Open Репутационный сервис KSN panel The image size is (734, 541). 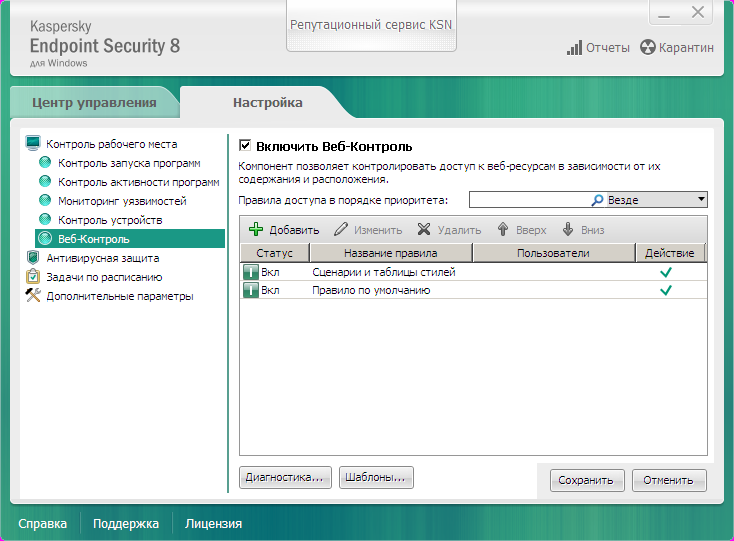(x=371, y=25)
